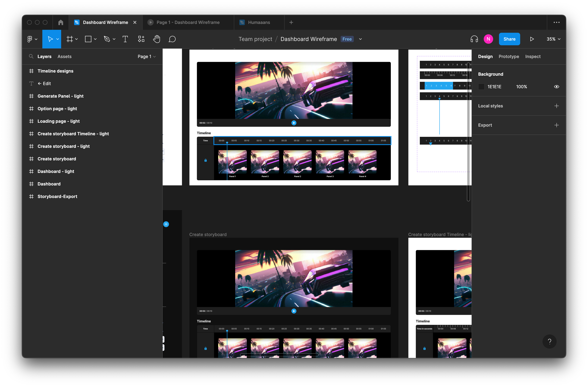Image resolution: width=588 pixels, height=387 pixels.
Task: Switch to the Prototype tab
Action: coord(508,57)
